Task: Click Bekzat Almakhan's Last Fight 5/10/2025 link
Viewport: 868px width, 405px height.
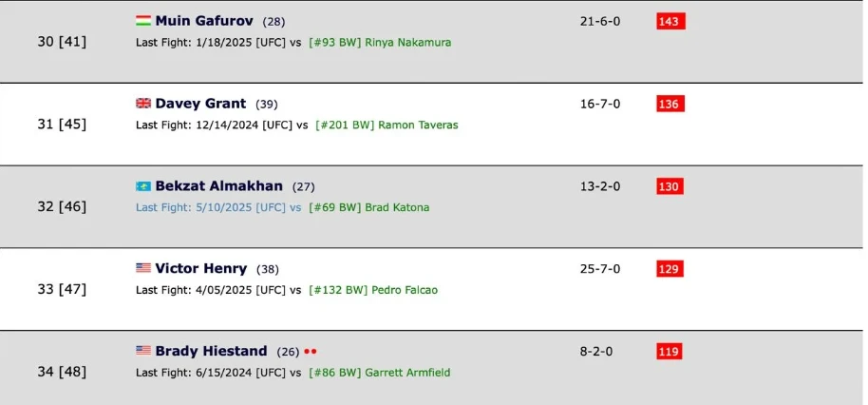Action: point(218,208)
